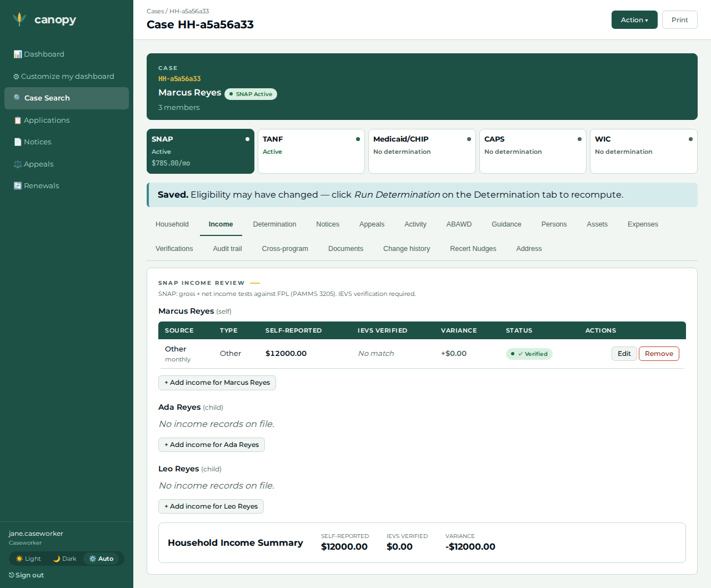Add income for Ada Reyes
The width and height of the screenshot is (711, 588).
(212, 445)
